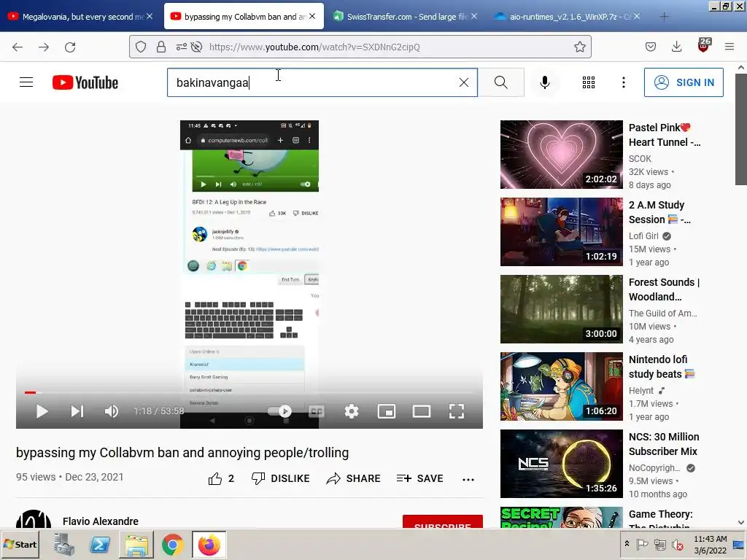Open File Explorer from taskbar

click(136, 544)
